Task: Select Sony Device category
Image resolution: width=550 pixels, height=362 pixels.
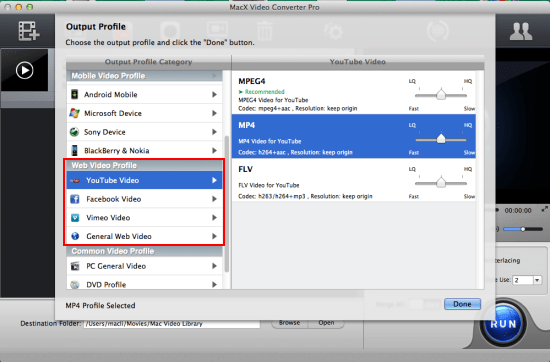Action: (x=145, y=132)
